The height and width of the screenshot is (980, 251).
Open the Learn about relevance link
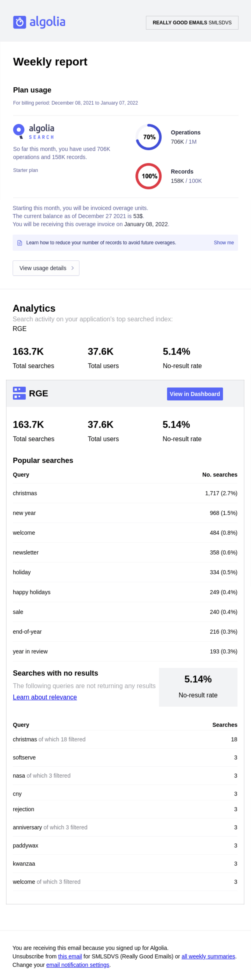point(45,697)
